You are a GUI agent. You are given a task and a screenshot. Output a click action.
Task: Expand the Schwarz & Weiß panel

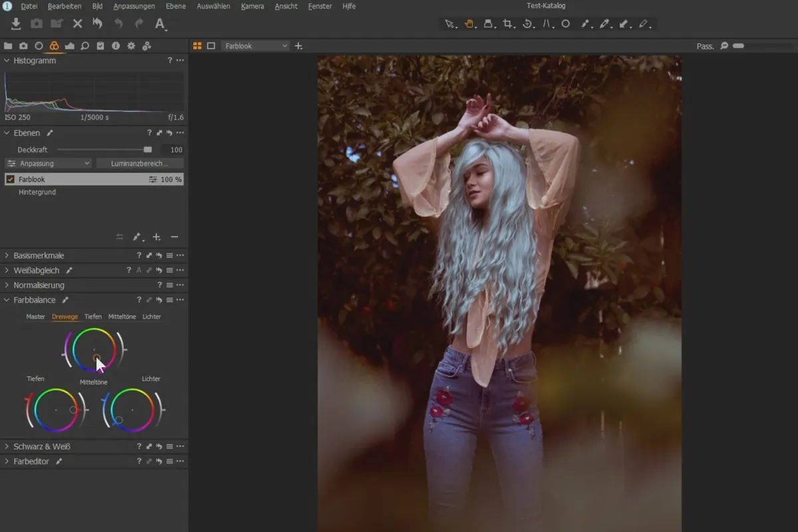[7, 447]
